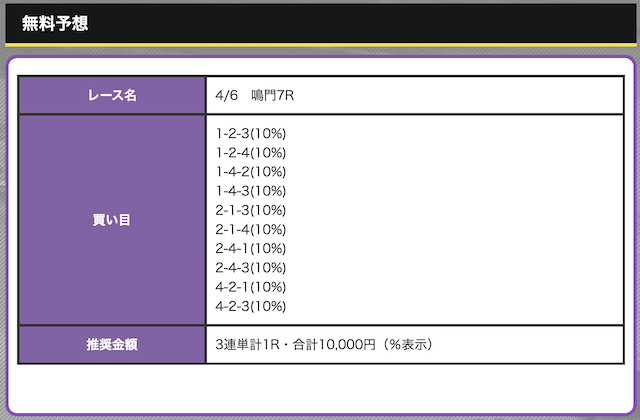Viewport: 640px width, 420px height.
Task: Click the 2-1-4(10%) bet entry
Action: [x=251, y=229]
